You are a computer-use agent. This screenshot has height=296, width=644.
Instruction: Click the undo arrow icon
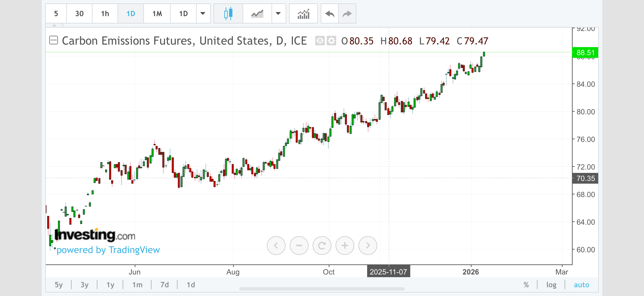click(x=330, y=14)
